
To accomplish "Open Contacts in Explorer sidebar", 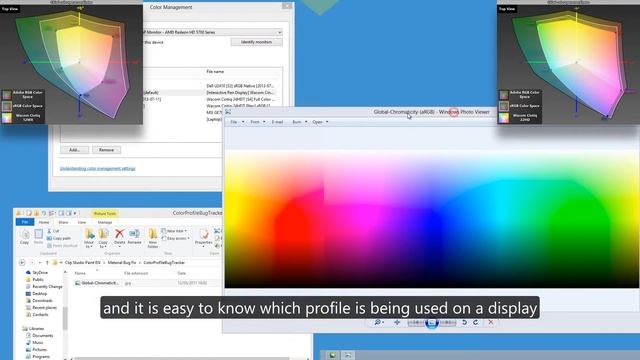I will [x=37, y=315].
